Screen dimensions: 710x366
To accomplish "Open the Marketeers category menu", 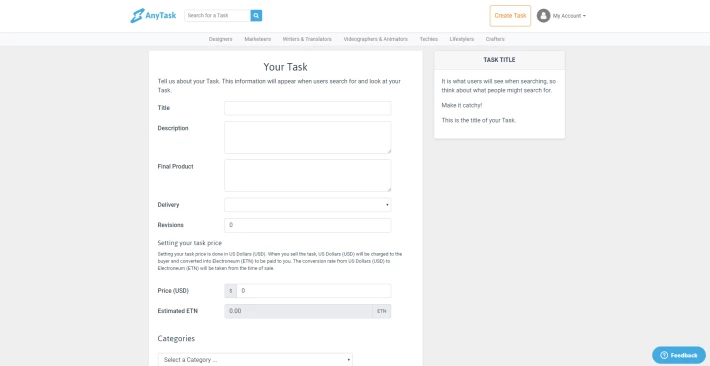I will [x=258, y=39].
